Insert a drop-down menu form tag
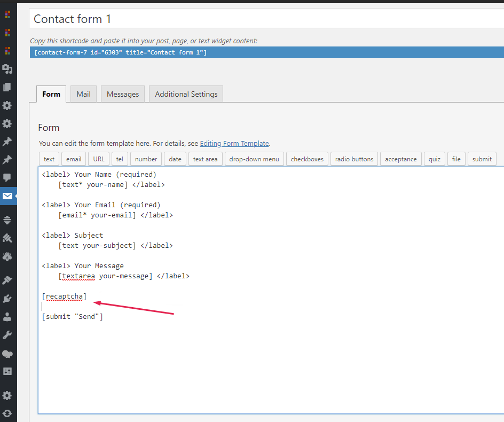 click(254, 159)
